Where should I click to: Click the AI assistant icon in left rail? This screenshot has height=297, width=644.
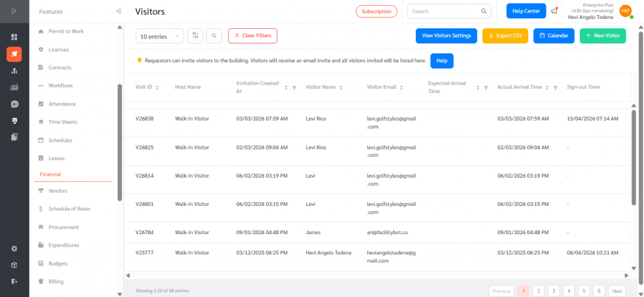tap(14, 104)
